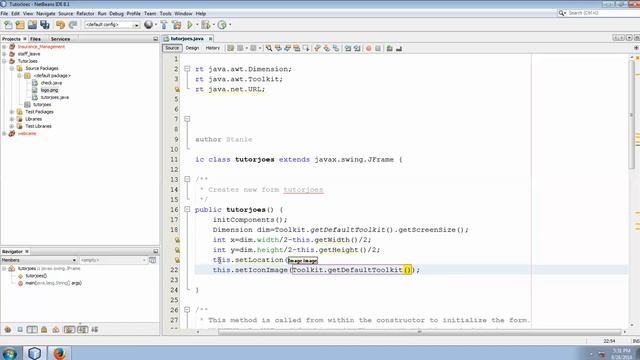Click the Shift Line Left icon

point(348,48)
